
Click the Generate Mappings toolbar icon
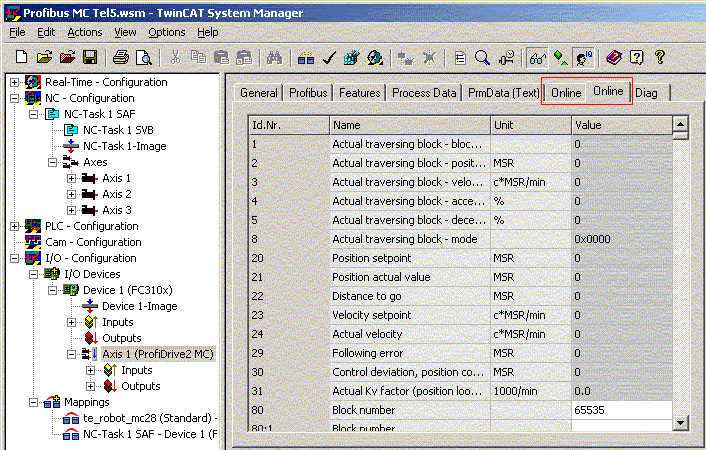(x=306, y=57)
